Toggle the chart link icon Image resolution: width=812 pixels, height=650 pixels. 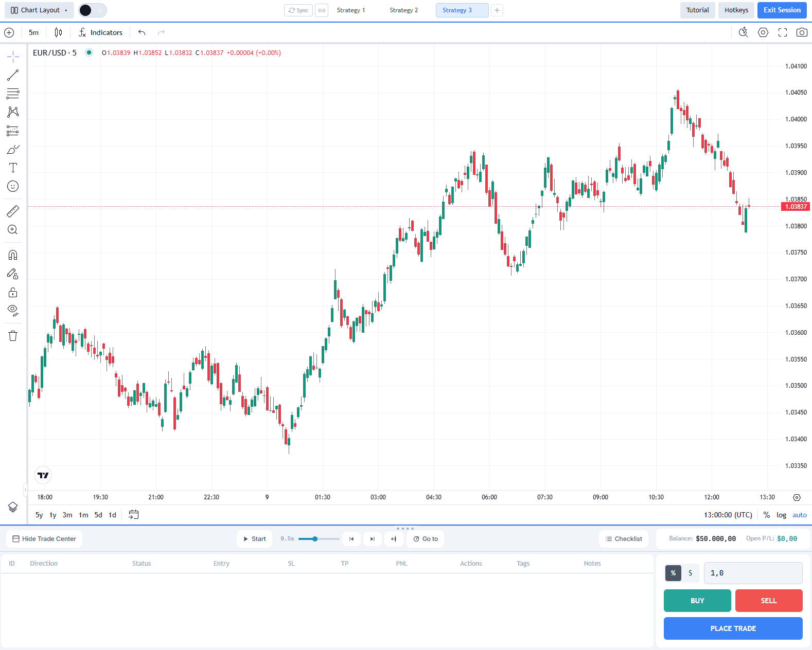pyautogui.click(x=322, y=10)
